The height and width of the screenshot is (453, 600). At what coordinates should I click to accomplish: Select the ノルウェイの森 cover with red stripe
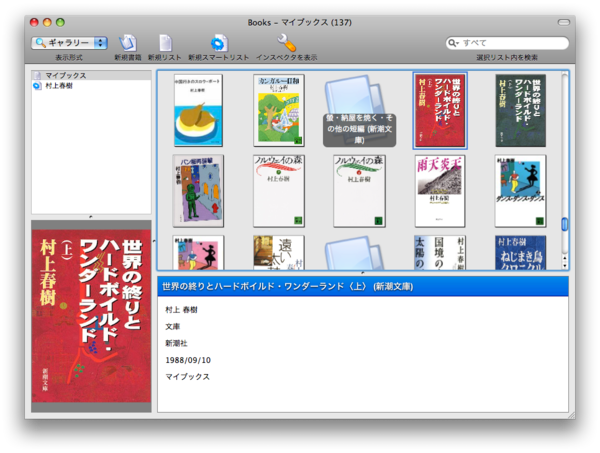tap(279, 191)
